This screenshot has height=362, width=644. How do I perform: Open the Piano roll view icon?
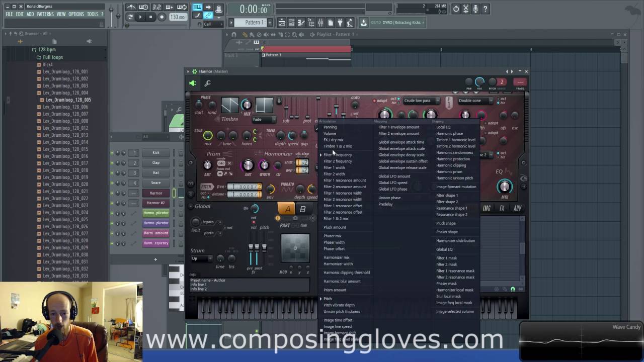click(x=301, y=22)
